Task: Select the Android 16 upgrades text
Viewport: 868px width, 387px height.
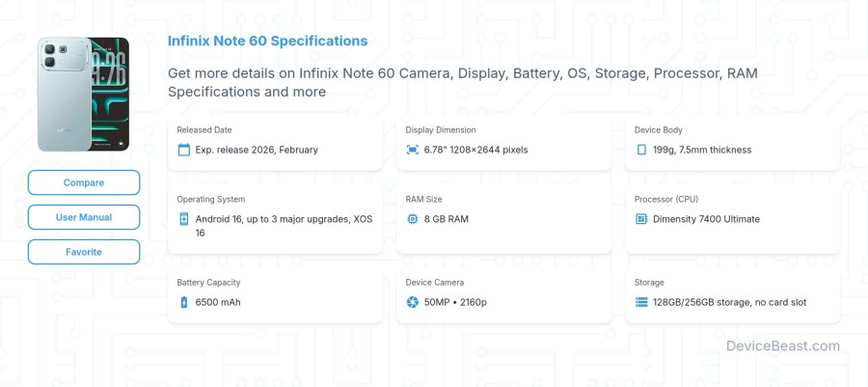Action: click(284, 226)
